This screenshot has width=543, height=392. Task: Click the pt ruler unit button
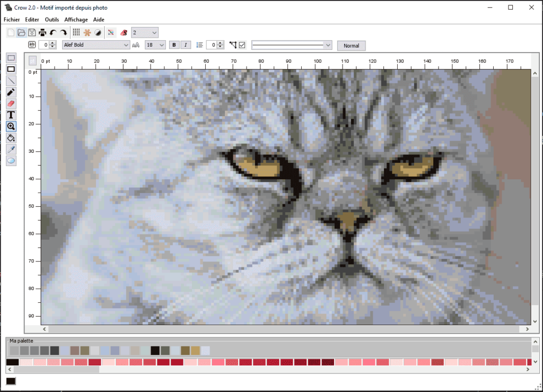[x=33, y=61]
